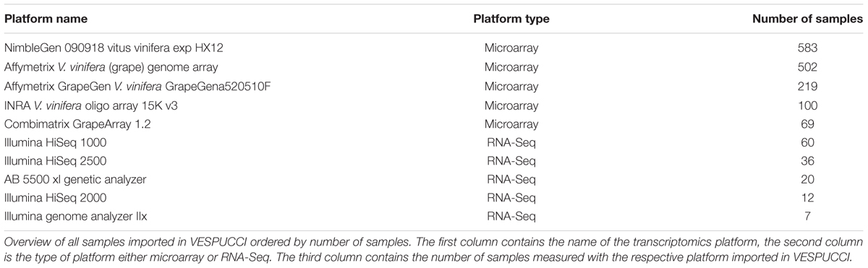Screen dimensions: 868x268
Task: Select Affymetrix V. vinifera grape genome array
Action: click(107, 68)
